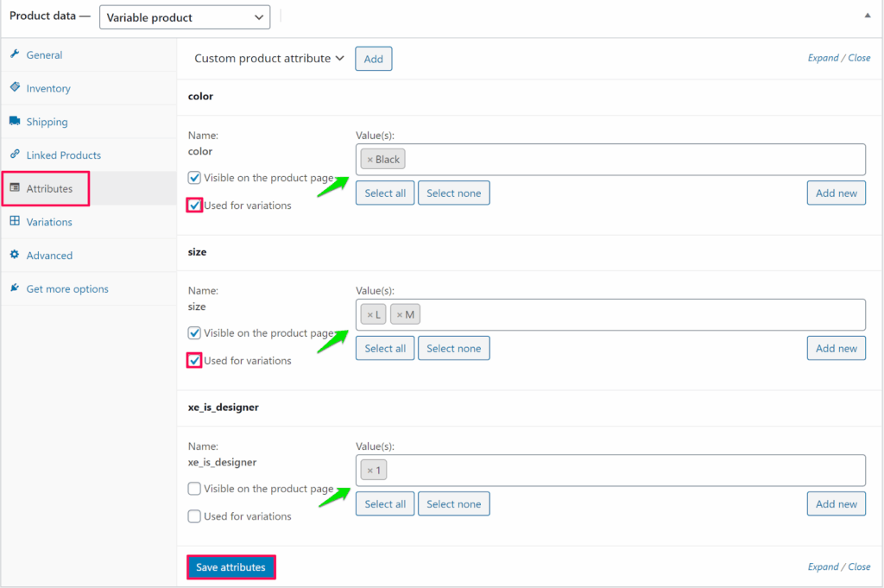Click the Get more options plug icon

click(15, 288)
